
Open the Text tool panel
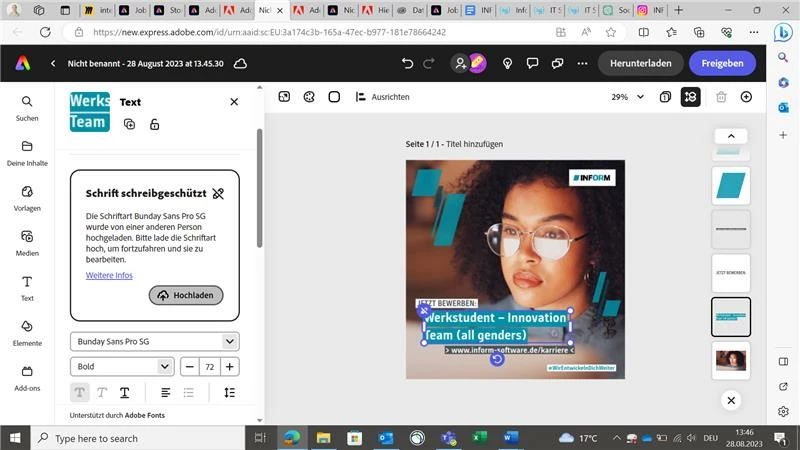click(27, 288)
